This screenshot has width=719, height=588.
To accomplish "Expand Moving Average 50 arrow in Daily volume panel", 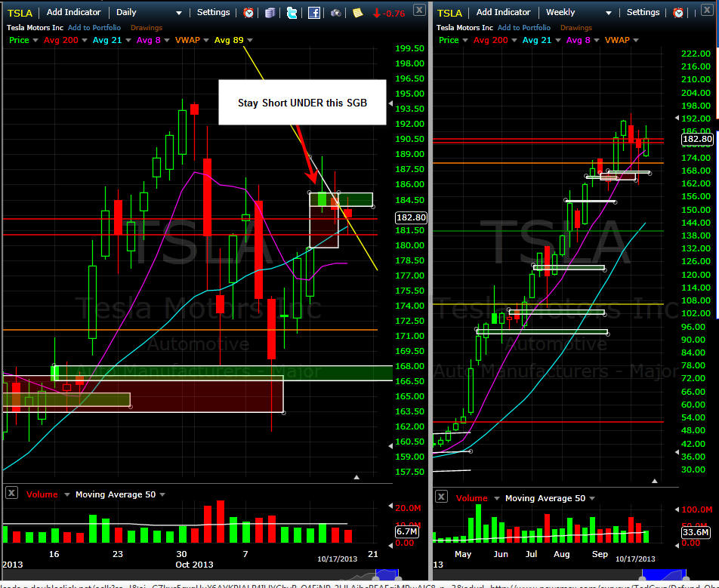I will [x=162, y=494].
